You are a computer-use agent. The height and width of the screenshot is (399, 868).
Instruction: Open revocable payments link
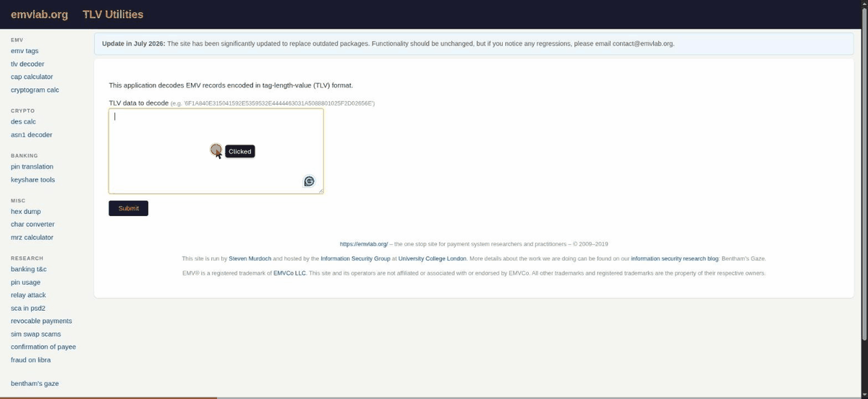tap(41, 321)
